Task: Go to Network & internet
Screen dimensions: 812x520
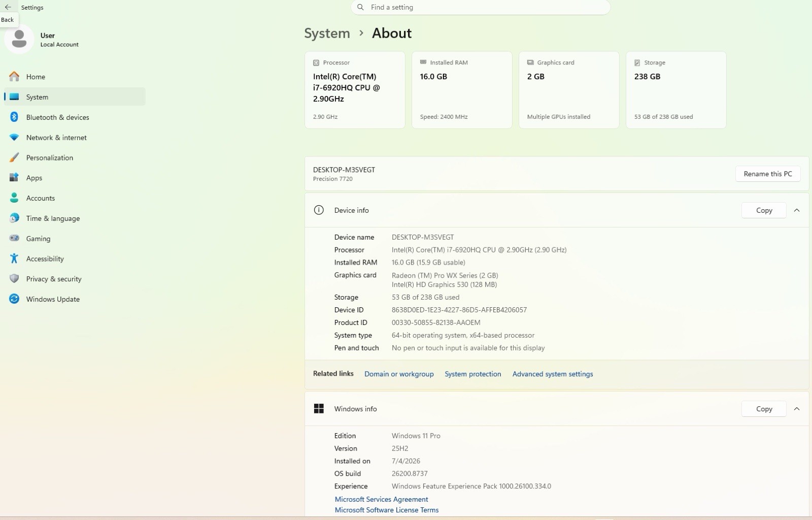Action: click(x=75, y=138)
